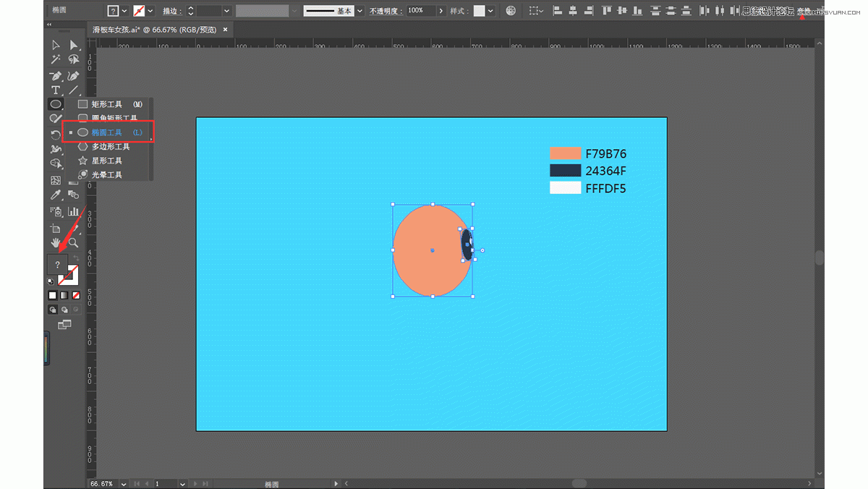Select the Type tool
The image size is (868, 489).
pyautogui.click(x=56, y=90)
